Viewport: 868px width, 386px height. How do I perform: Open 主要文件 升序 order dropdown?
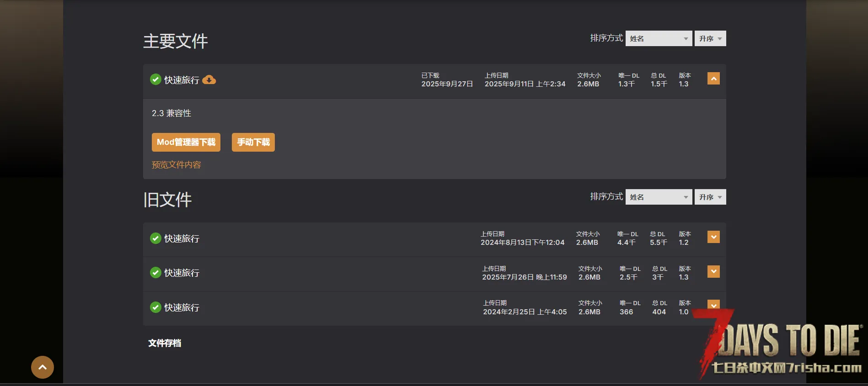(710, 38)
